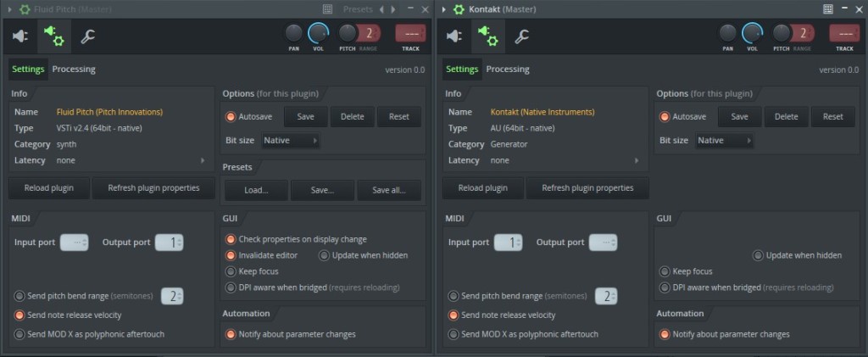Click Fluid Pitch VOL knob
868x357 pixels.
tap(319, 33)
